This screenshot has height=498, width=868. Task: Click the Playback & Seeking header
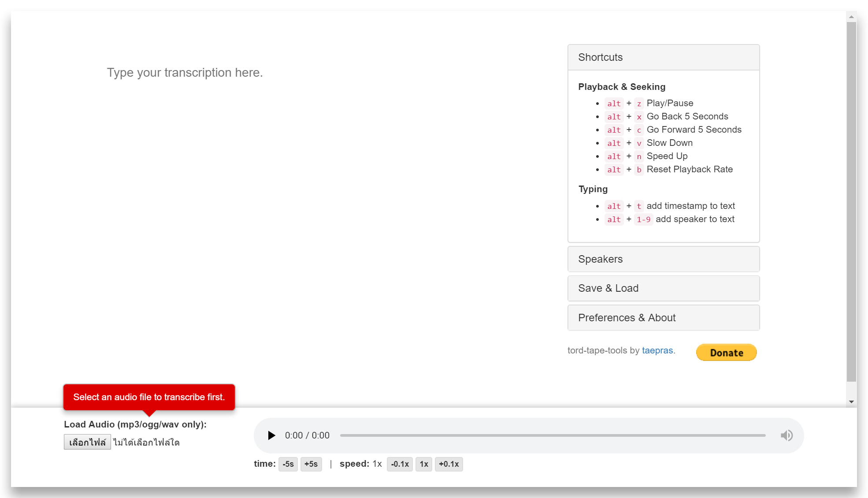tap(622, 86)
